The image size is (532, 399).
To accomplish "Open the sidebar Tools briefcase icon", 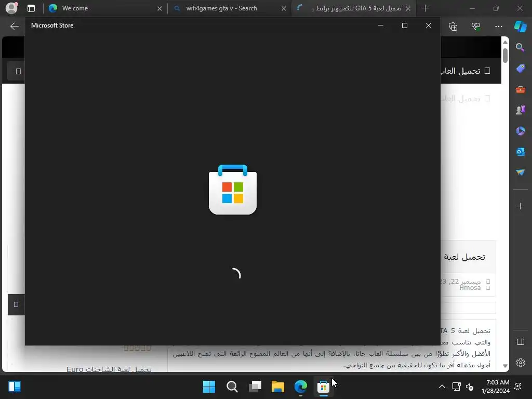I will click(x=520, y=89).
